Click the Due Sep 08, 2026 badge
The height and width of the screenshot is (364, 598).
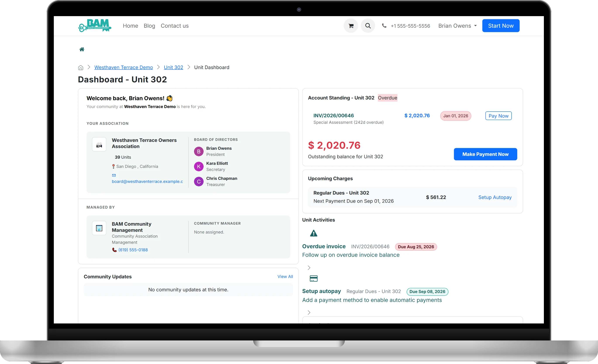(x=427, y=292)
